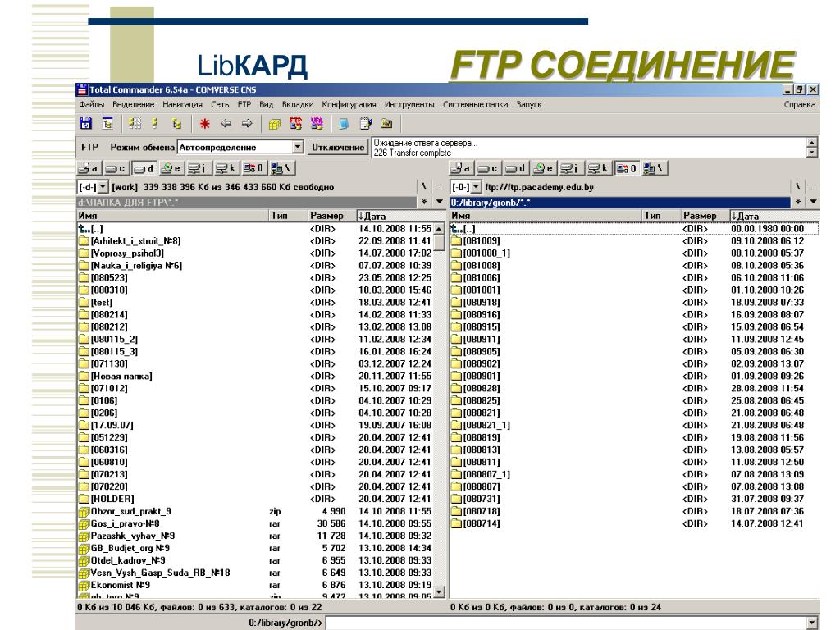
Task: Open the new URL connection icon
Action: coord(317,124)
